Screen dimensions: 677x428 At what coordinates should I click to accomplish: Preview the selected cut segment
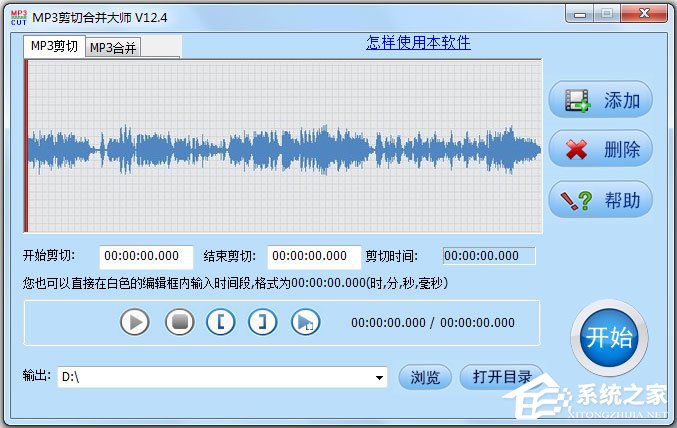click(x=306, y=322)
